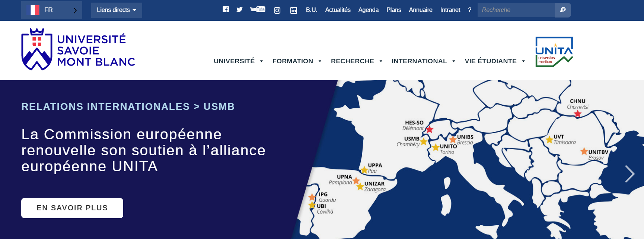Click the EN SAVOIR PLUS button
Viewport: 644px width, 239px height.
(72, 208)
